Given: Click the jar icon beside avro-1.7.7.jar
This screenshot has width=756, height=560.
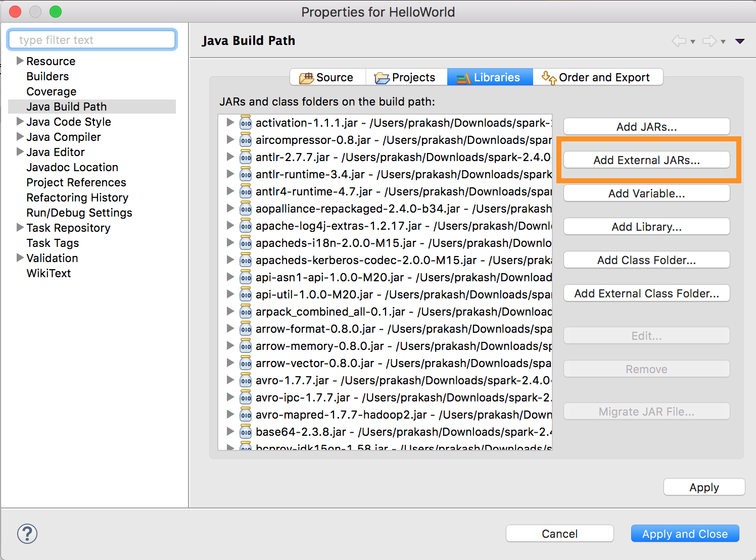Looking at the screenshot, I should coord(246,380).
